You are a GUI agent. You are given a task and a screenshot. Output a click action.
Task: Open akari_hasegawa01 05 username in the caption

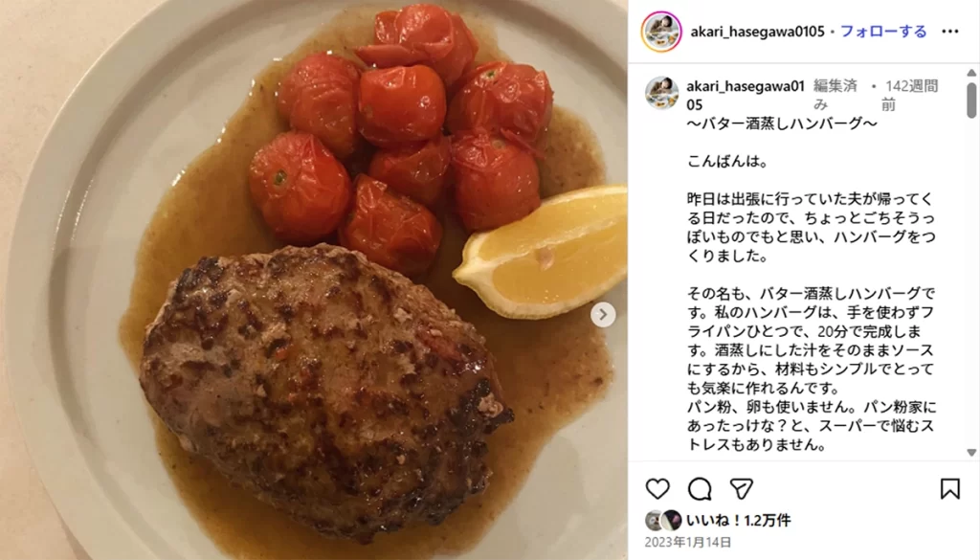(x=745, y=95)
